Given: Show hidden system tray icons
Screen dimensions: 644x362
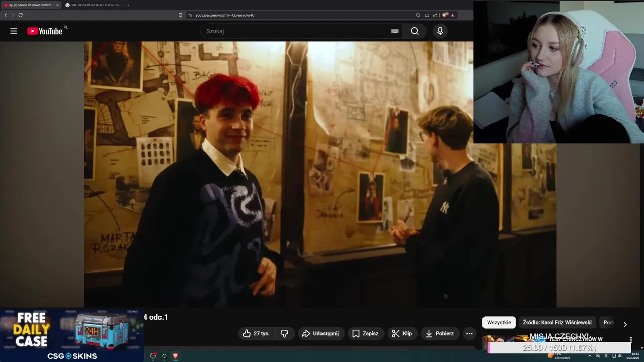Looking at the screenshot, I should (590, 356).
